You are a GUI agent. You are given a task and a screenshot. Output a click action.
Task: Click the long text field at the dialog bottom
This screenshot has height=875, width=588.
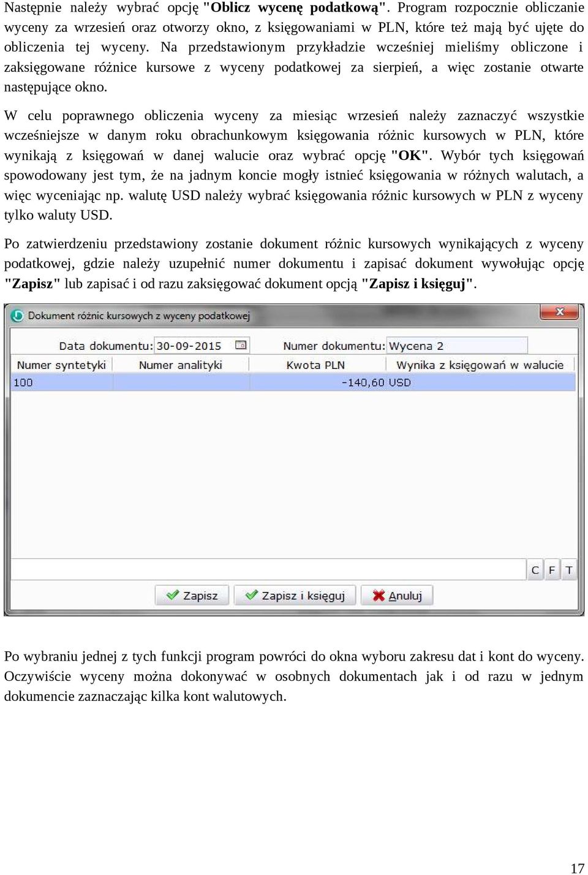(x=268, y=569)
